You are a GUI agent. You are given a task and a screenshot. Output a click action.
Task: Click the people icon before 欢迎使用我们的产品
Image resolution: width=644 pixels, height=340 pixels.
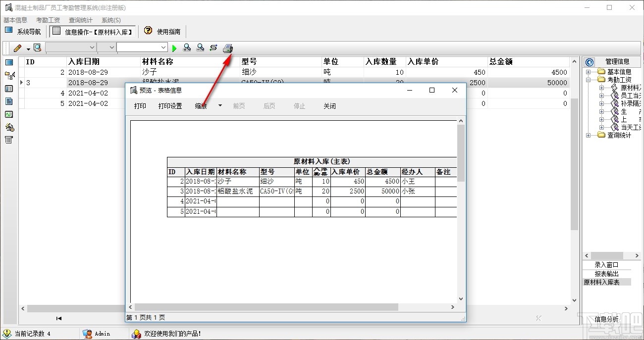[x=136, y=334]
